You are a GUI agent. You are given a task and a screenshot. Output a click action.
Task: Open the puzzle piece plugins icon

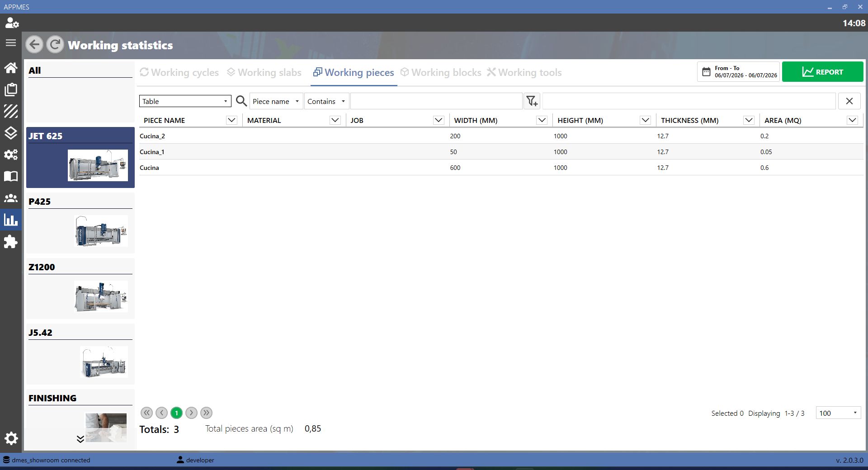tap(11, 242)
